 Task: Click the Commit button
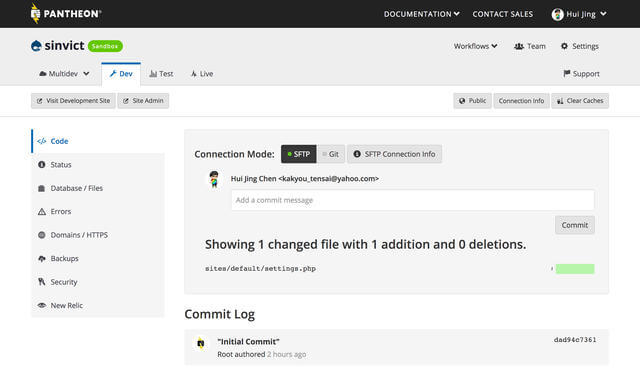[575, 225]
